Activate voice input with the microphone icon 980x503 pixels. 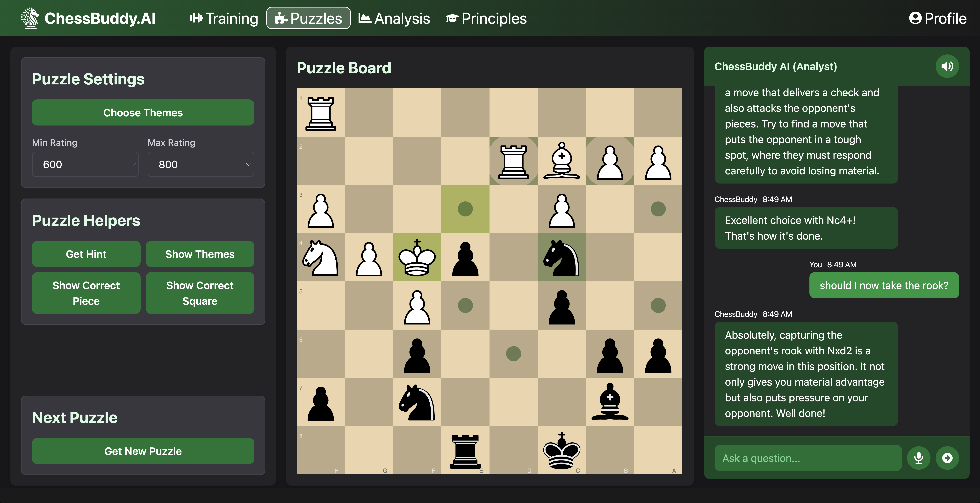click(919, 458)
